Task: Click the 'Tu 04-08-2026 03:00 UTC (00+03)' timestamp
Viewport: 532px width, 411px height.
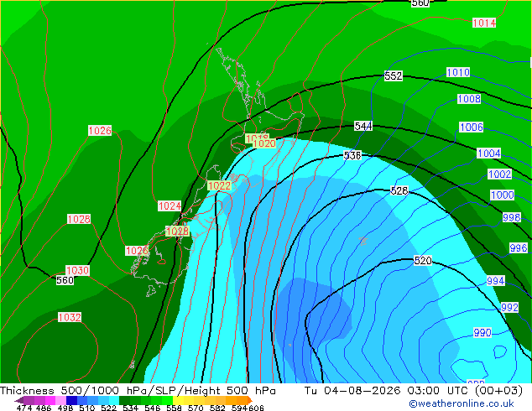Action: pyautogui.click(x=414, y=390)
